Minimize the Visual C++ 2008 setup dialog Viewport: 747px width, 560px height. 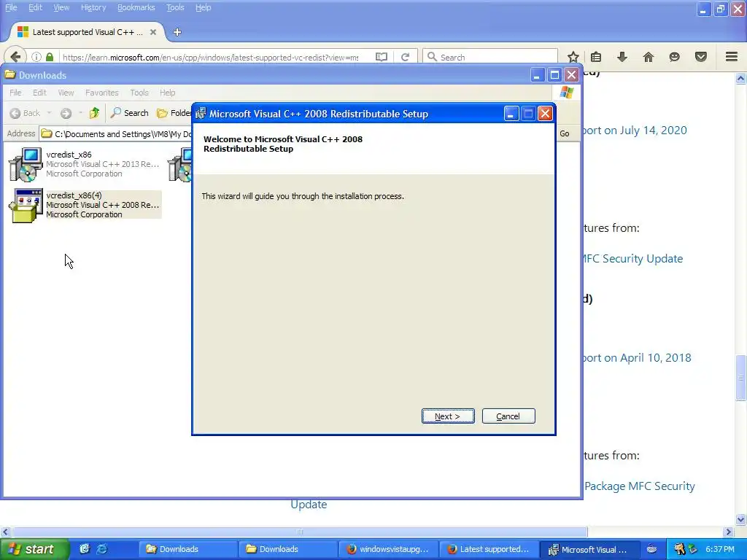coord(511,114)
